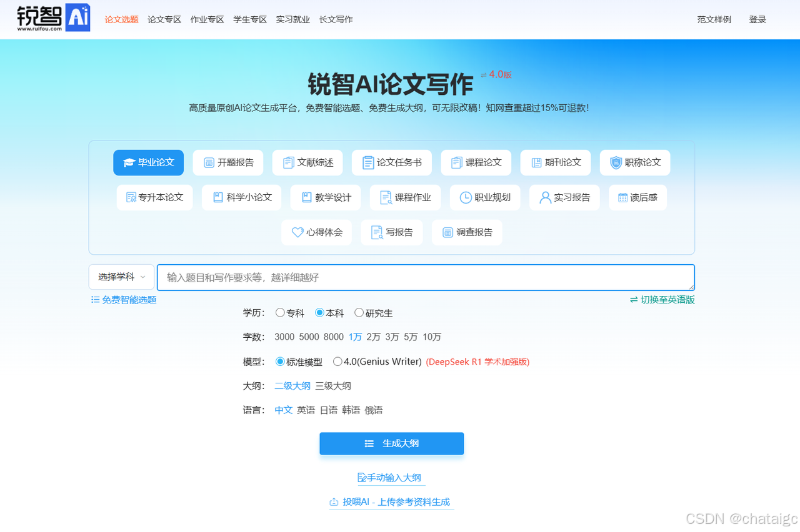Choose the 2万 word count option
The height and width of the screenshot is (532, 800).
click(374, 337)
